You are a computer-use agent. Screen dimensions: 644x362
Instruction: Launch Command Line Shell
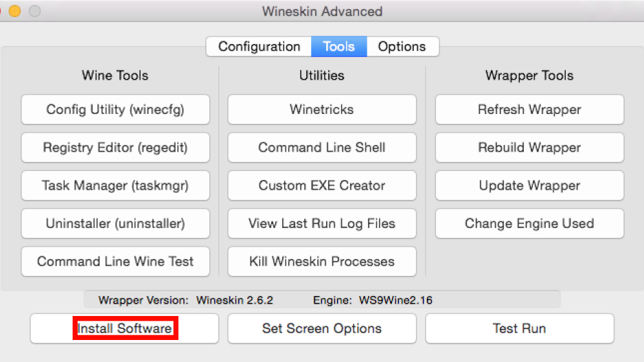coord(322,148)
